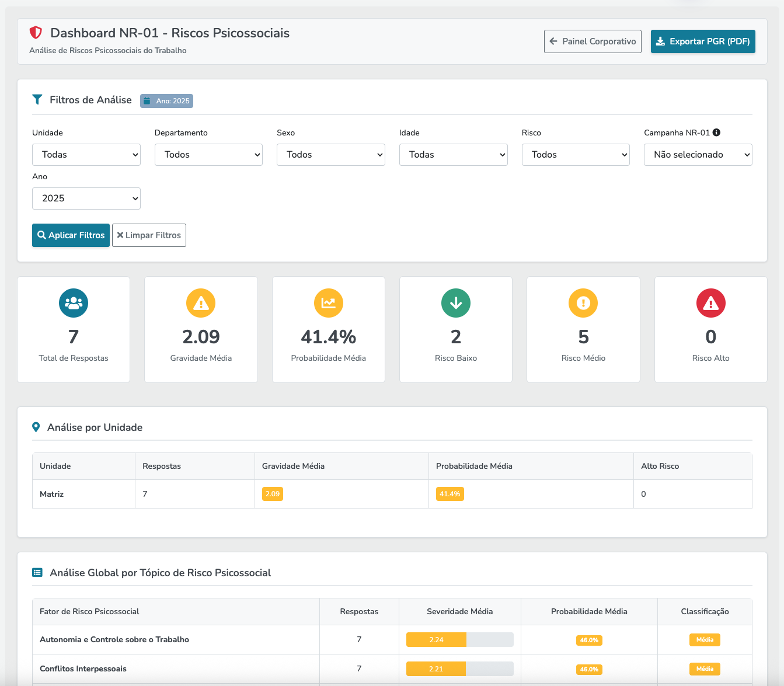Click the shield icon next to the dashboard title
This screenshot has height=686, width=784.
pyautogui.click(x=36, y=33)
